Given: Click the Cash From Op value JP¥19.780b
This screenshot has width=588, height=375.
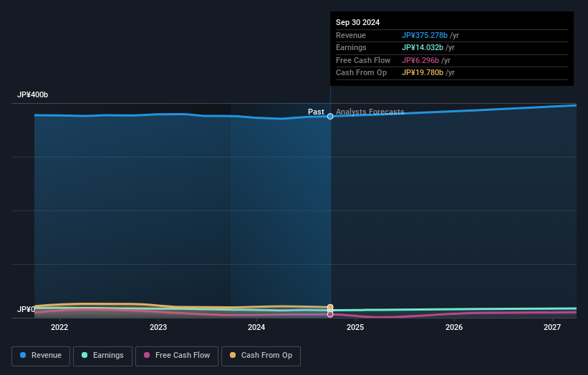Looking at the screenshot, I should click(423, 73).
